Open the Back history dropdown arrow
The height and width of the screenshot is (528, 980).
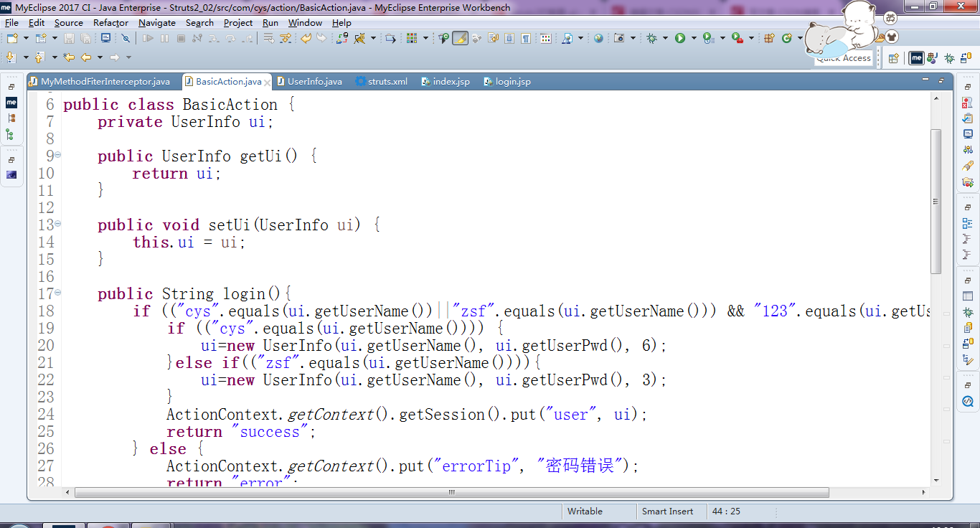[100, 57]
